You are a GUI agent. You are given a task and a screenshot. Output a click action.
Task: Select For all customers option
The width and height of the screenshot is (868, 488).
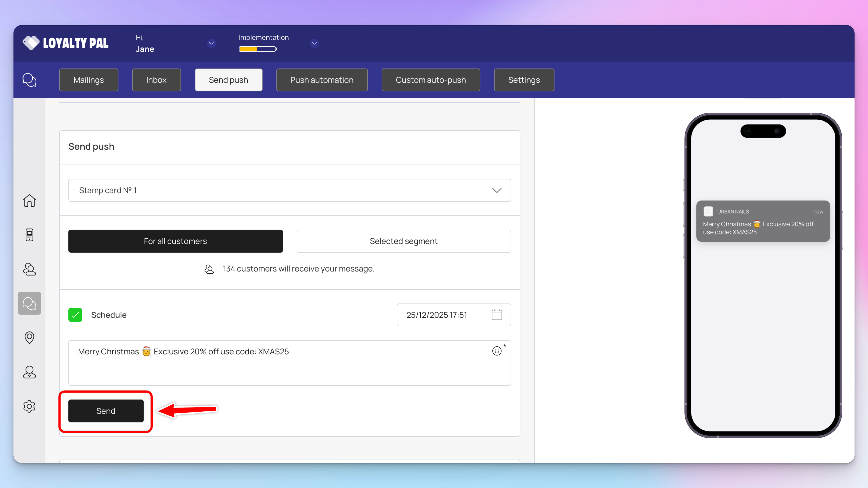[x=175, y=241]
